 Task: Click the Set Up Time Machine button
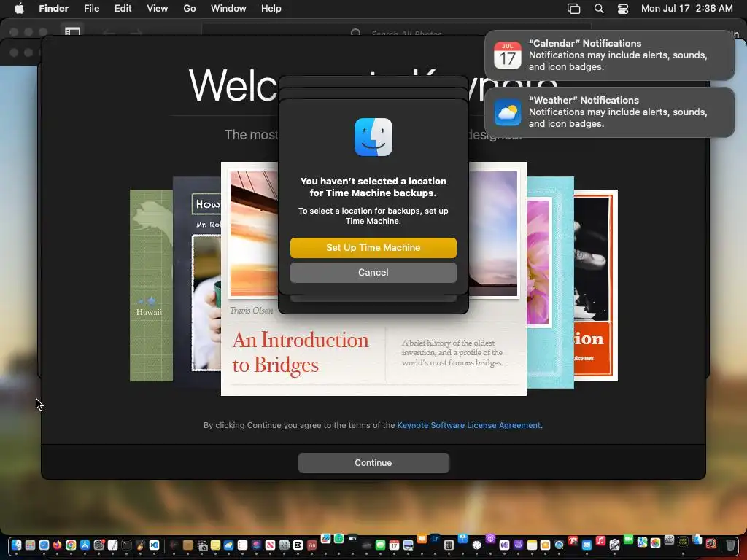tap(373, 248)
